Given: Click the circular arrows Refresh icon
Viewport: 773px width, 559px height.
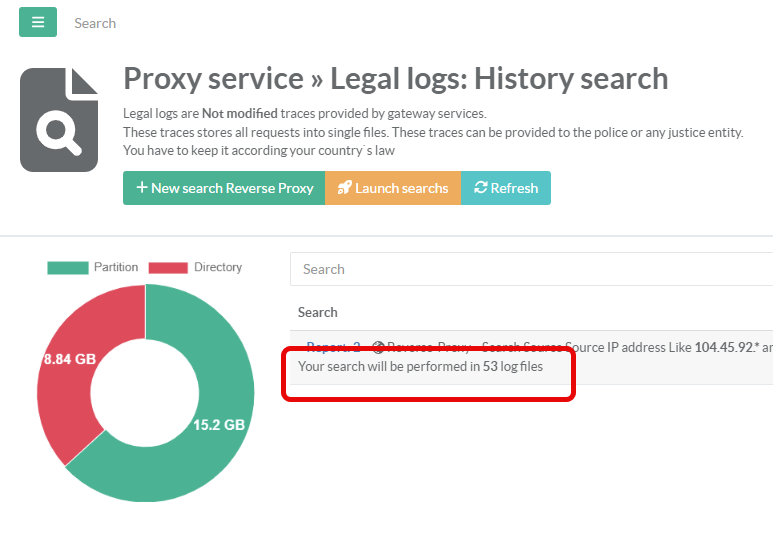Looking at the screenshot, I should [480, 188].
